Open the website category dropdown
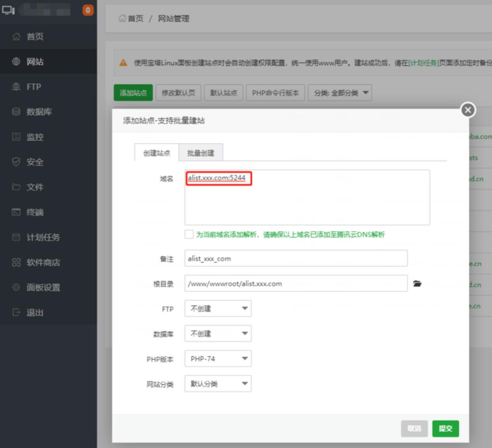 point(218,384)
